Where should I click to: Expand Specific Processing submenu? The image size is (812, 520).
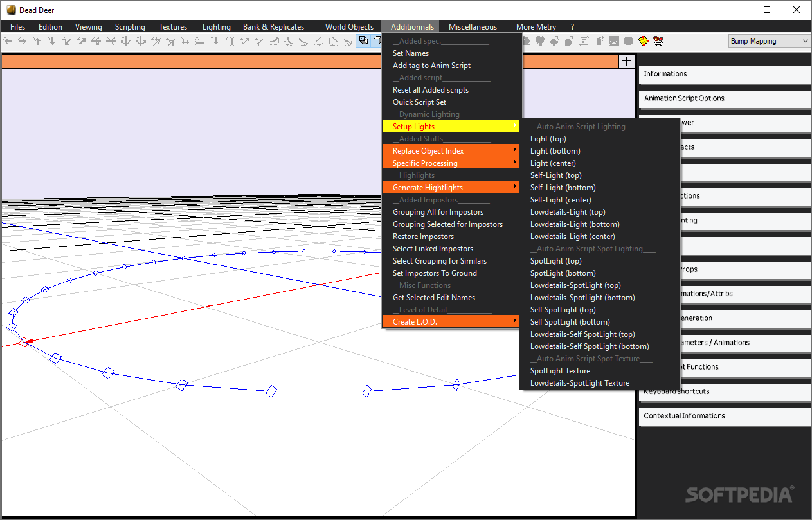coord(451,163)
